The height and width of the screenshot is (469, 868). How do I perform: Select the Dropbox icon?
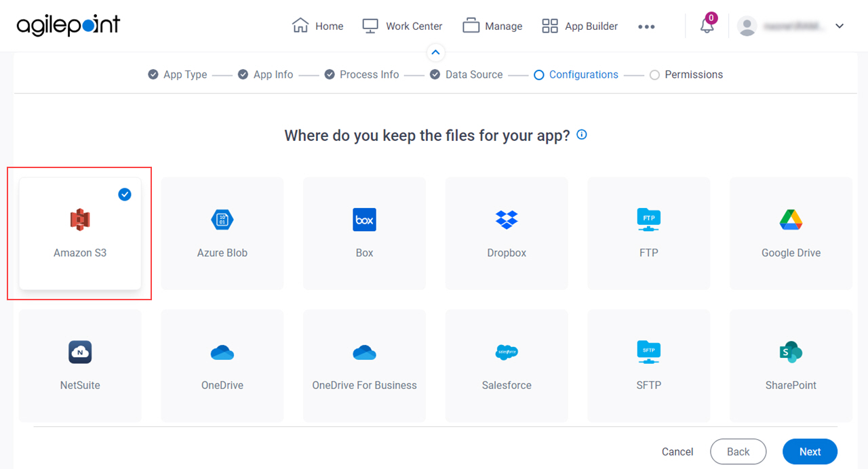point(507,220)
